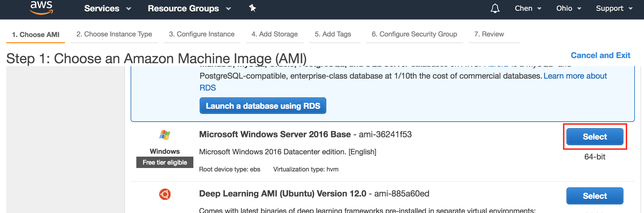The image size is (644, 213).
Task: Click the Windows platform label
Action: 165,151
